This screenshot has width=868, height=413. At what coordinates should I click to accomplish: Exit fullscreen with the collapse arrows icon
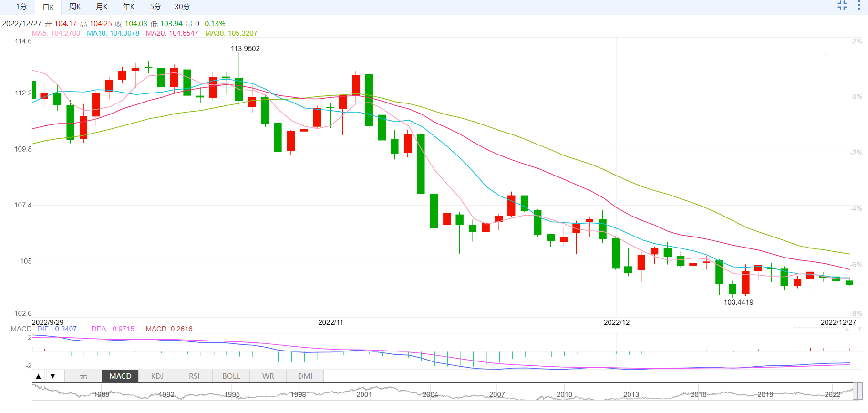tap(842, 5)
